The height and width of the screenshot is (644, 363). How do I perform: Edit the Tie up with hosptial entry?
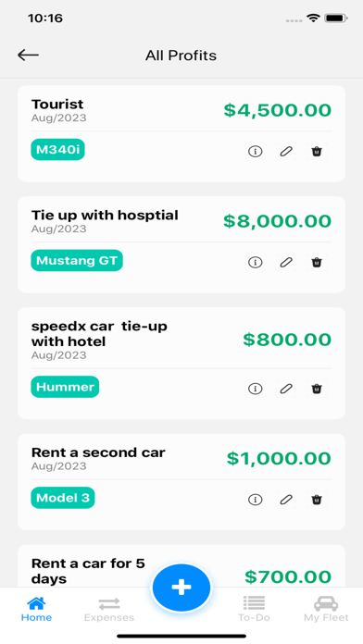286,262
